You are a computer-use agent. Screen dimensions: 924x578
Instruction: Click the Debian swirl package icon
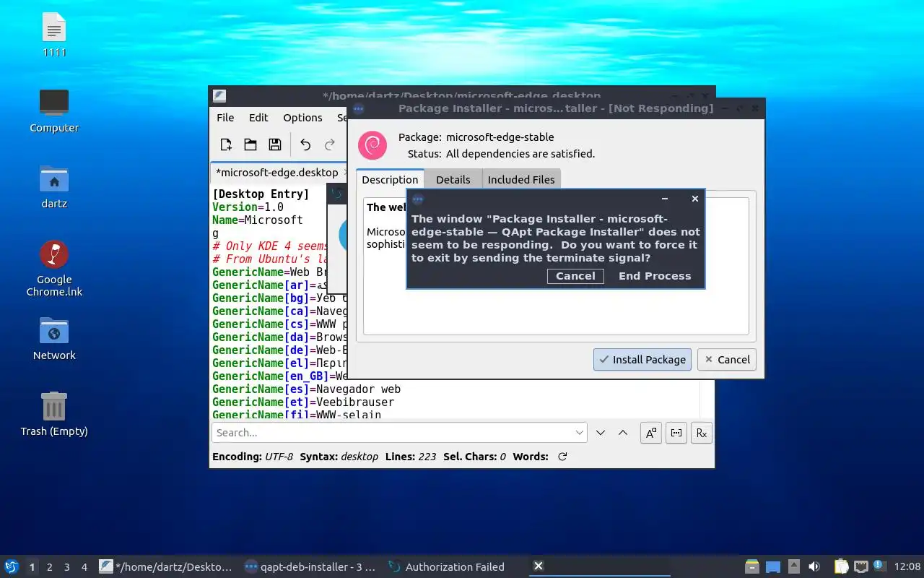tap(372, 145)
